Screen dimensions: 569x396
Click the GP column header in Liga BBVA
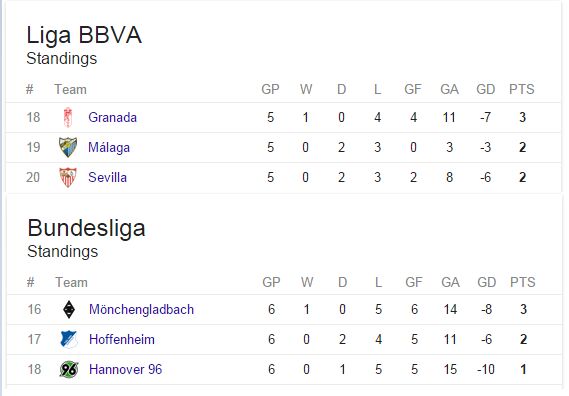270,89
